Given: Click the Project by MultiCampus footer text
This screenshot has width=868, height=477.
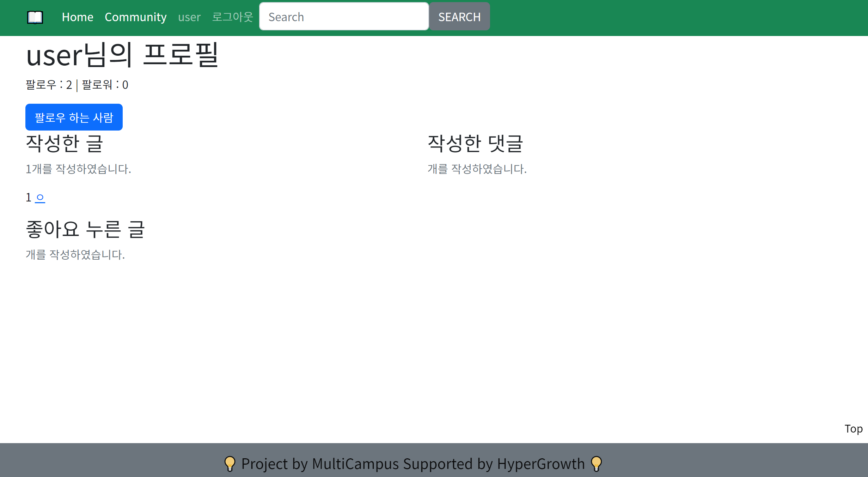Looking at the screenshot, I should click(413, 464).
